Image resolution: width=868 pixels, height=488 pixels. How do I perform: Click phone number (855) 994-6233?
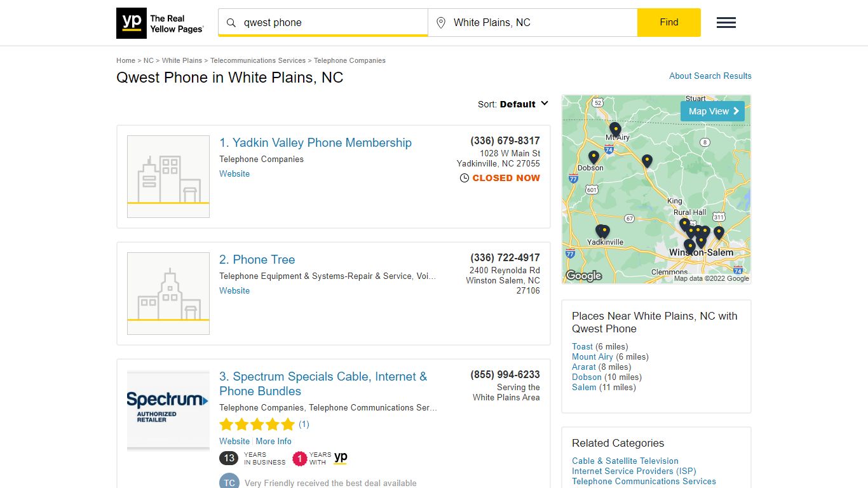click(x=505, y=374)
